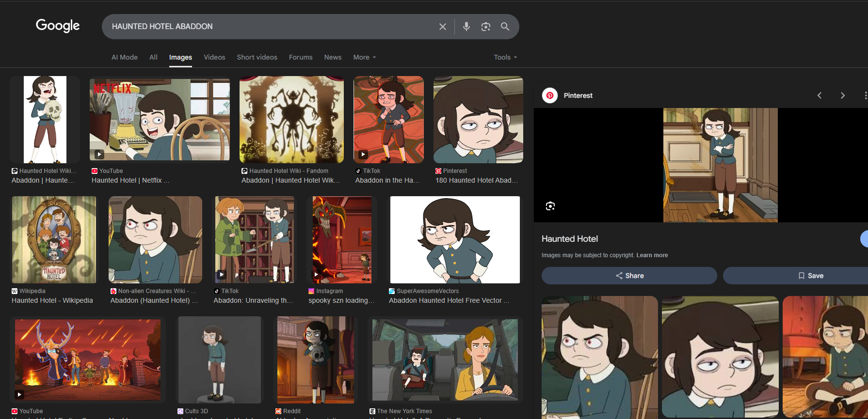Open the thumbnail of Abaddon holding a skull on white
The height and width of the screenshot is (419, 868).
pos(45,120)
